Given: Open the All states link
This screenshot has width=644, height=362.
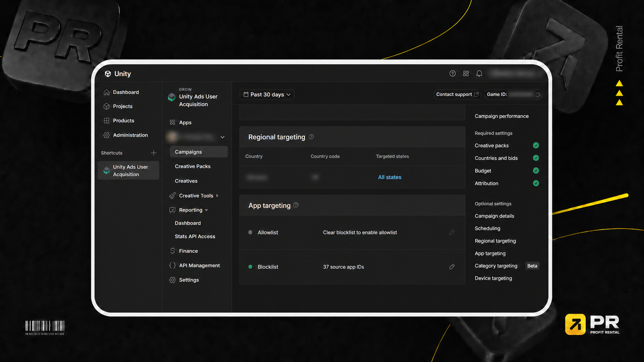Looking at the screenshot, I should coord(389,177).
